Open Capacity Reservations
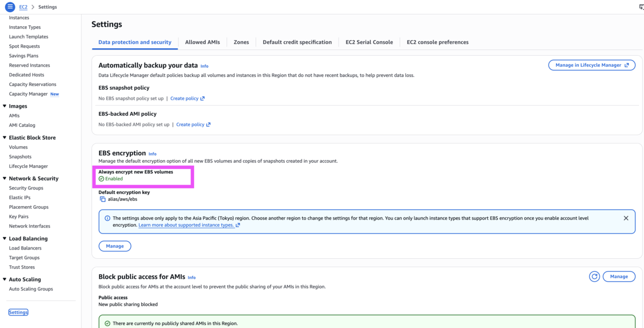Screen dimensions: 644x328 pos(32,84)
